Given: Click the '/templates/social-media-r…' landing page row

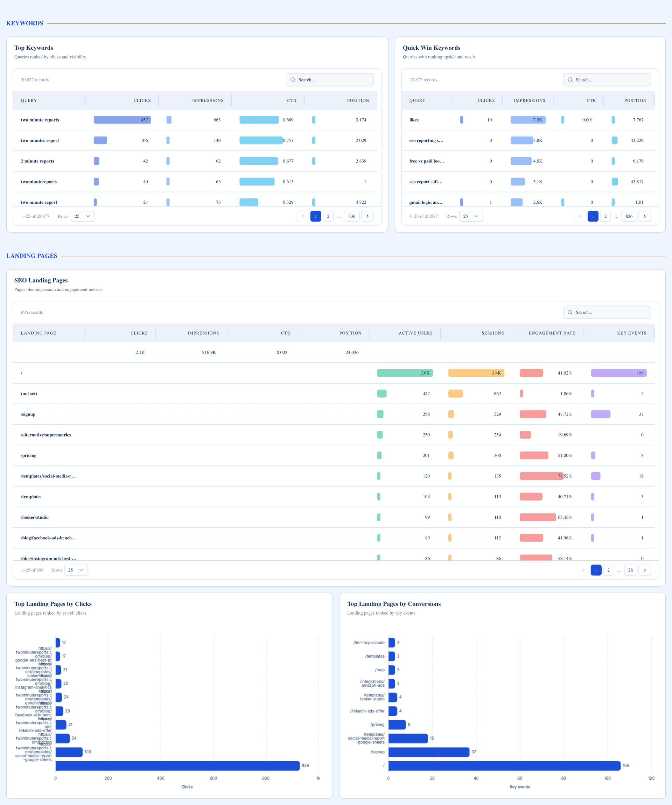Looking at the screenshot, I should pyautogui.click(x=334, y=476).
